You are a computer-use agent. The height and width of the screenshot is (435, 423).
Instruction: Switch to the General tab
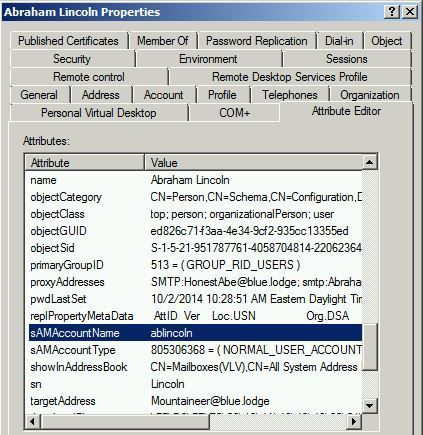point(39,95)
